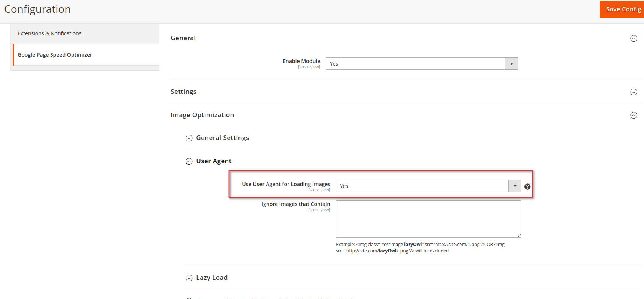Open the Enable Module dropdown
This screenshot has width=644, height=299.
tap(422, 64)
